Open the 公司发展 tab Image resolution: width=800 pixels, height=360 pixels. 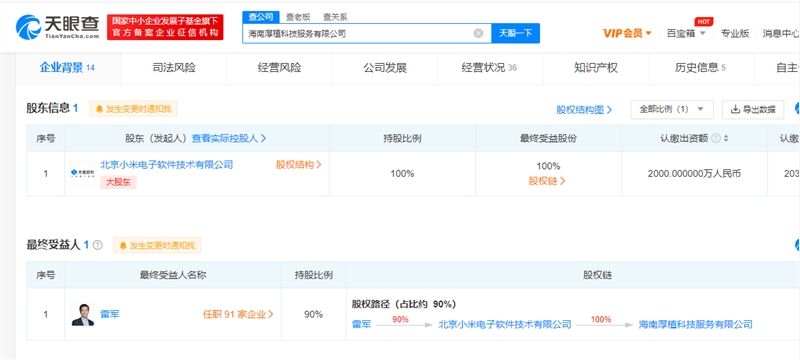385,68
